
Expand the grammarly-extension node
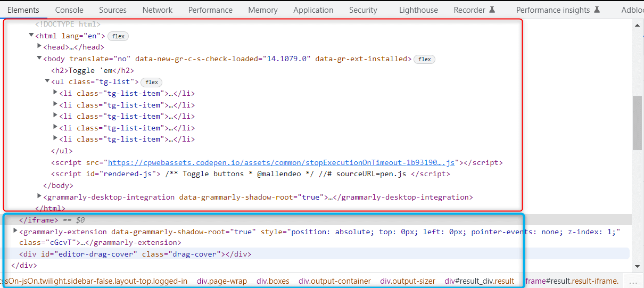[x=15, y=231]
